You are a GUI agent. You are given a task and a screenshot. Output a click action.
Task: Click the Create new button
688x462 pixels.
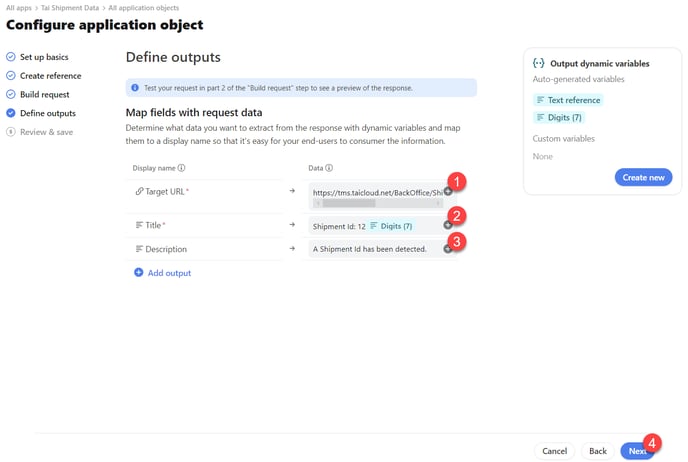click(643, 177)
